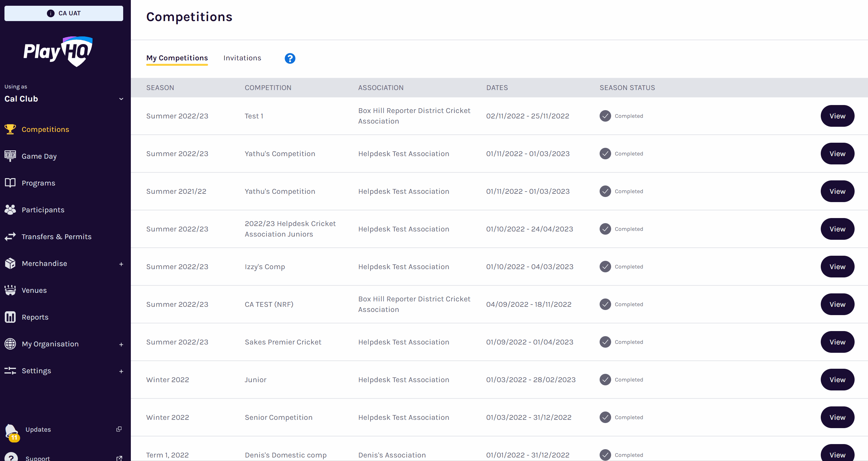Open Participants in the sidebar

[x=43, y=210]
